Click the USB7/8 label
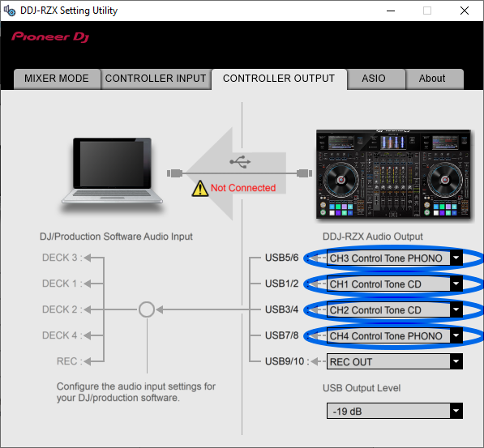 (282, 335)
